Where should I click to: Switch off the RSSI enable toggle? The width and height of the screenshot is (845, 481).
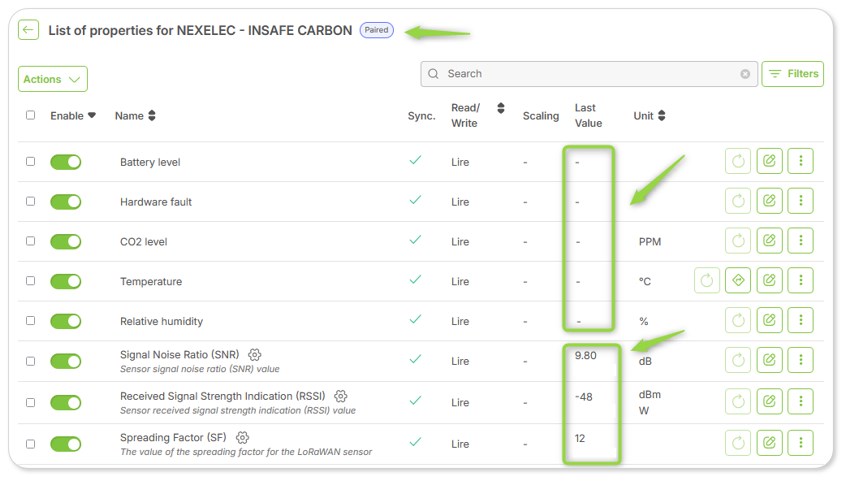66,403
